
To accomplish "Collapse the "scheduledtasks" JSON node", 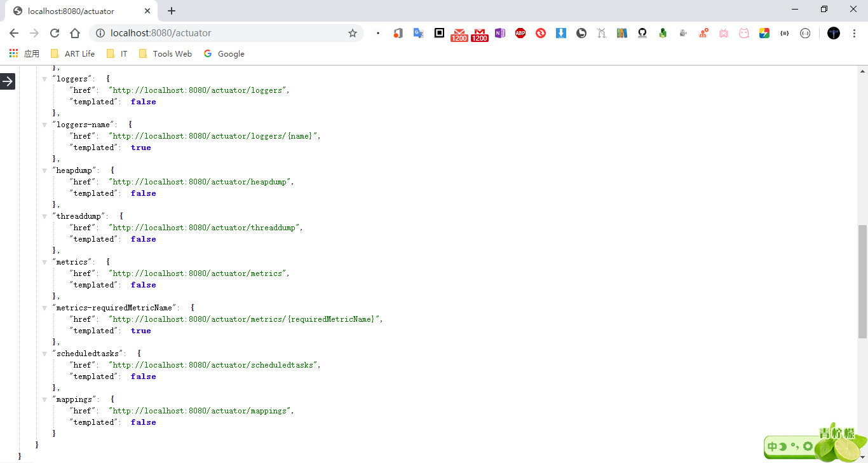I will coord(44,354).
